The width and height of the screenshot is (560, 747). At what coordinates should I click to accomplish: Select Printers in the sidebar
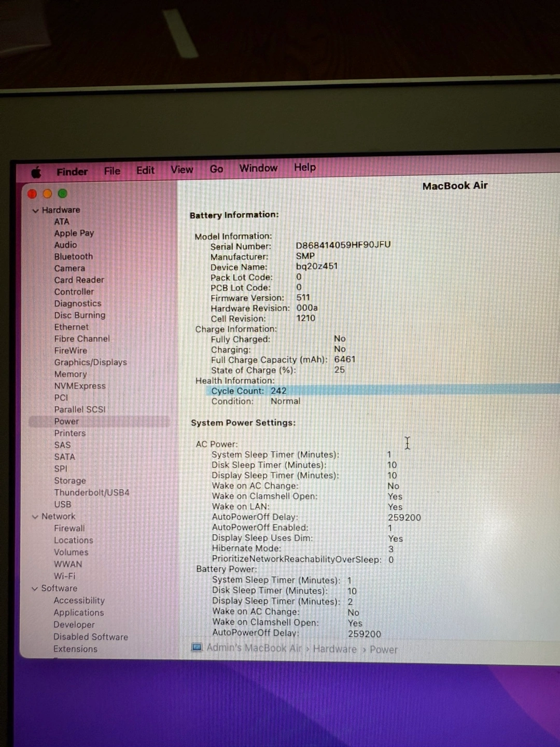point(70,433)
